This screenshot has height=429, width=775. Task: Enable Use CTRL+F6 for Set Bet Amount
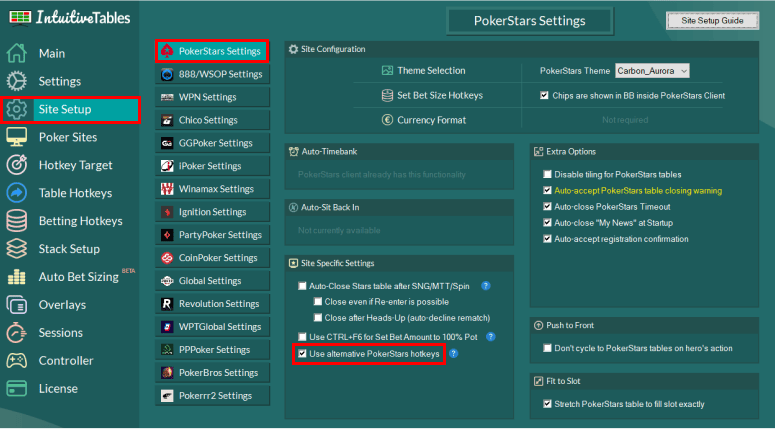coord(302,337)
